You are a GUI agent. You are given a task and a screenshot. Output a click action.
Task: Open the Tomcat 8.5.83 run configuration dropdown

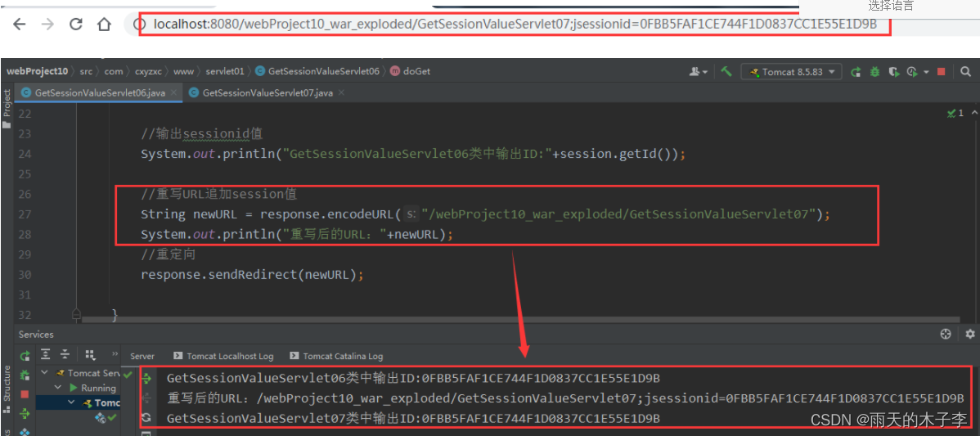[791, 72]
